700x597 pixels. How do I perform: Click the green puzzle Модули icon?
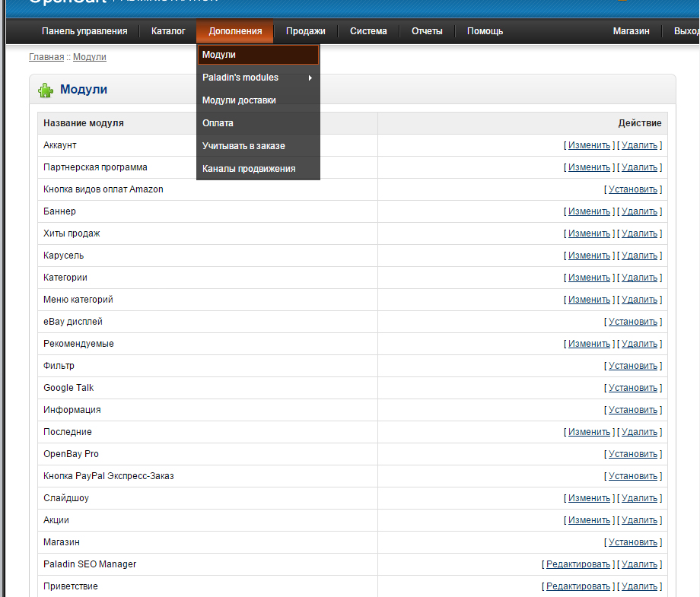pyautogui.click(x=46, y=91)
